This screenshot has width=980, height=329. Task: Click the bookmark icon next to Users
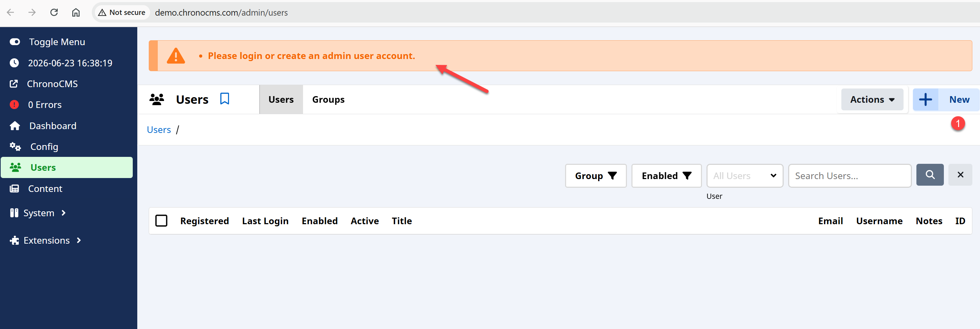[224, 99]
